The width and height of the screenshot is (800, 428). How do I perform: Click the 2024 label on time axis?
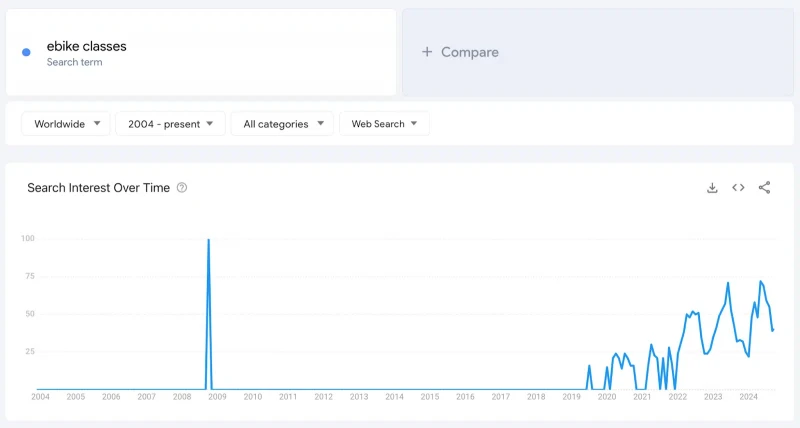point(748,397)
